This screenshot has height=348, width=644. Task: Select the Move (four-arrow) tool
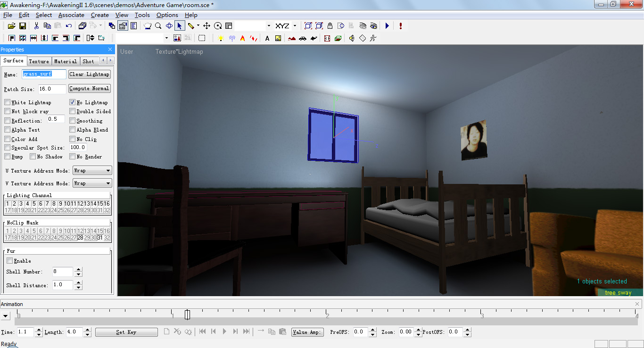click(206, 26)
